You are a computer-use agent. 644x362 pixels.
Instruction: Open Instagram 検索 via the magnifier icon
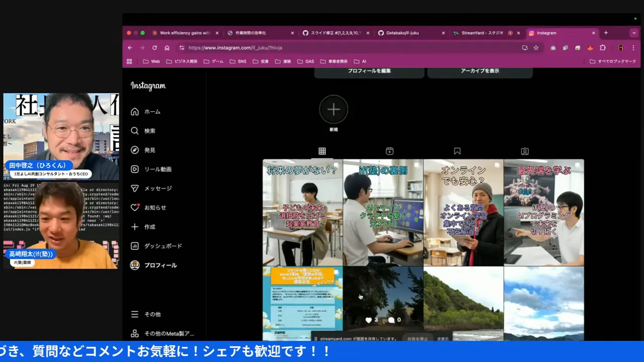pyautogui.click(x=135, y=130)
